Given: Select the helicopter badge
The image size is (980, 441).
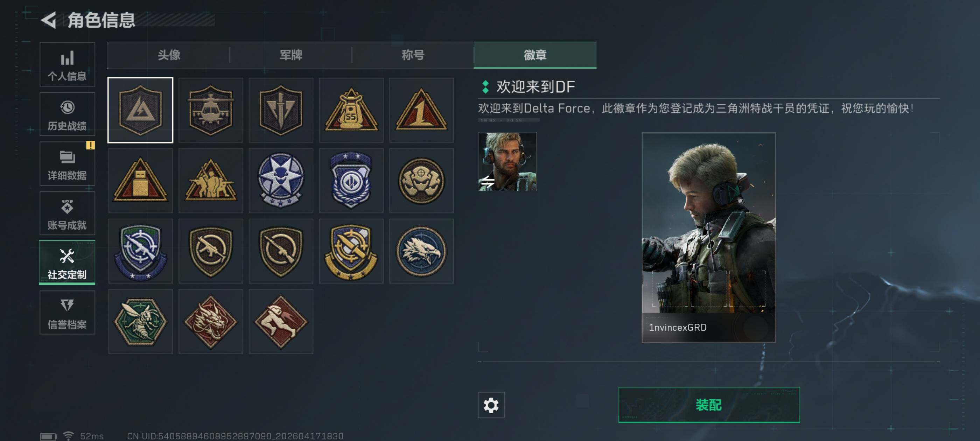Looking at the screenshot, I should tap(210, 110).
